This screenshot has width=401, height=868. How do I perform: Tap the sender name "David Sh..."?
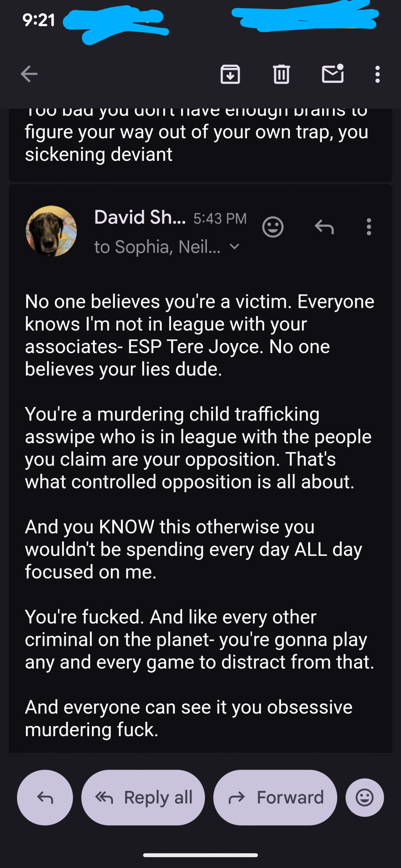click(140, 217)
